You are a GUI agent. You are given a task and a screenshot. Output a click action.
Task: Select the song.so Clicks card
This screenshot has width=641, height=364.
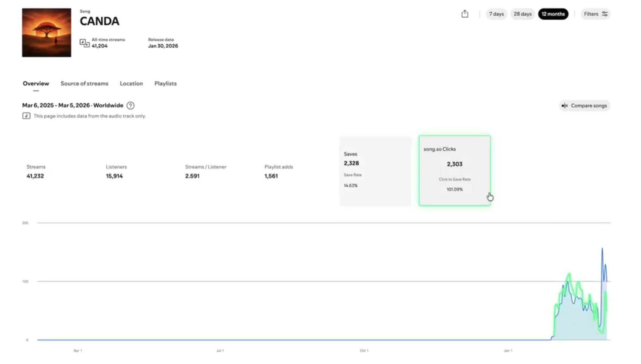(x=455, y=171)
